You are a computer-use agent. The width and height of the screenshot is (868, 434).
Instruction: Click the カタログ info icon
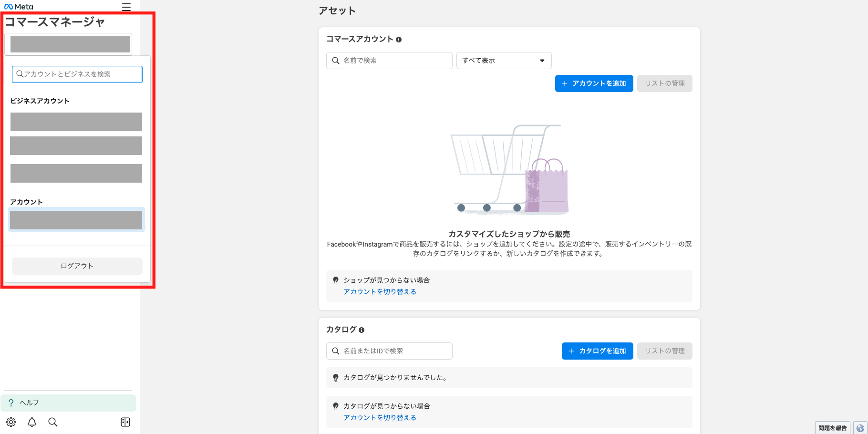(362, 330)
